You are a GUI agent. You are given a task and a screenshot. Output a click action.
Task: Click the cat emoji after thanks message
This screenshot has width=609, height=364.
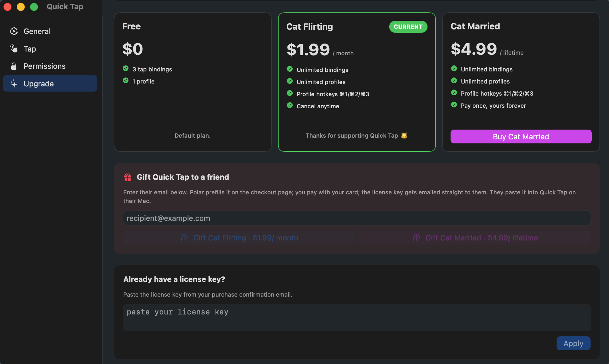click(x=404, y=135)
